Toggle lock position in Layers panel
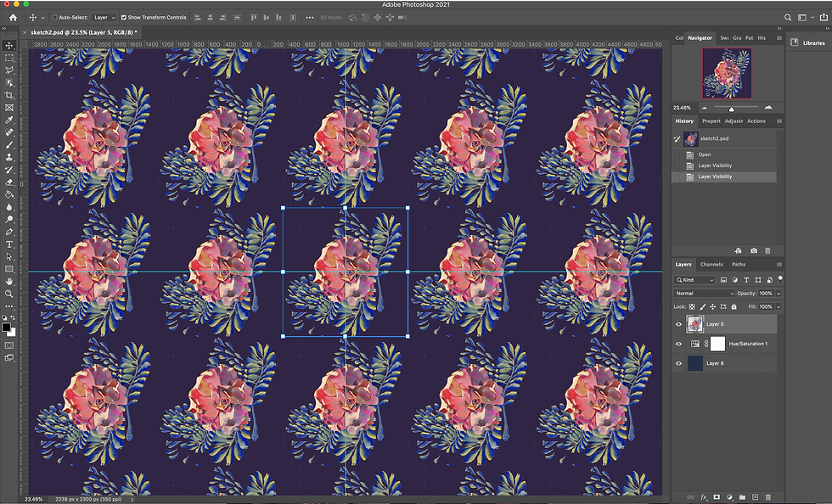Viewport: 832px width, 504px height. tap(712, 306)
